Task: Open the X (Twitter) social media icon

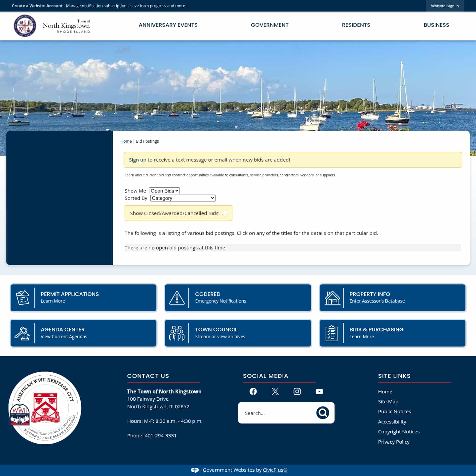Action: [275, 391]
